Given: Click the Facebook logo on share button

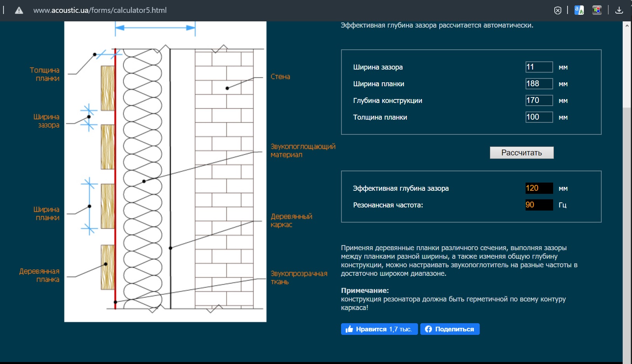Looking at the screenshot, I should coord(428,329).
